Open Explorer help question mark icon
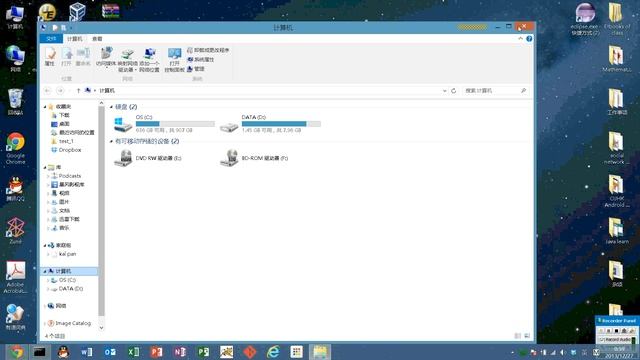 pos(529,39)
